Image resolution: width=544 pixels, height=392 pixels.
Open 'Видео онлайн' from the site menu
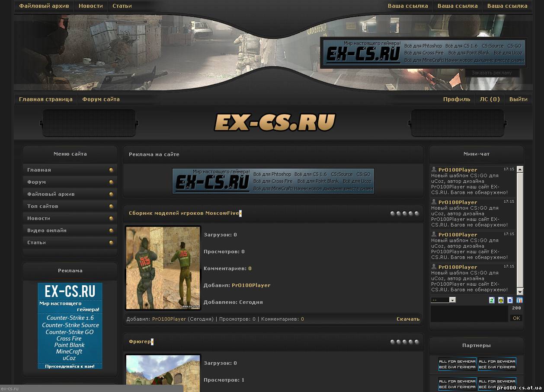click(x=70, y=230)
